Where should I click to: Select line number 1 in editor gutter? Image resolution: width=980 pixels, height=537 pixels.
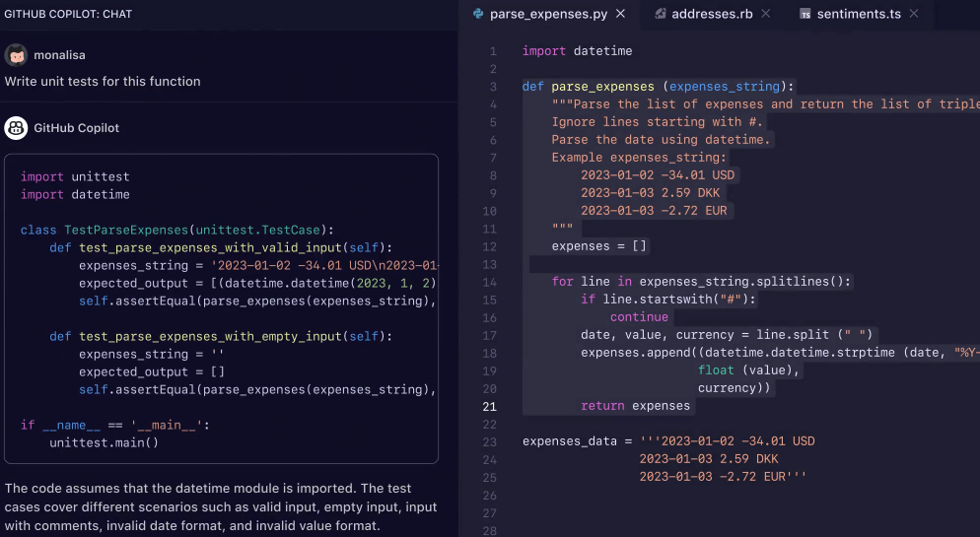coord(492,51)
